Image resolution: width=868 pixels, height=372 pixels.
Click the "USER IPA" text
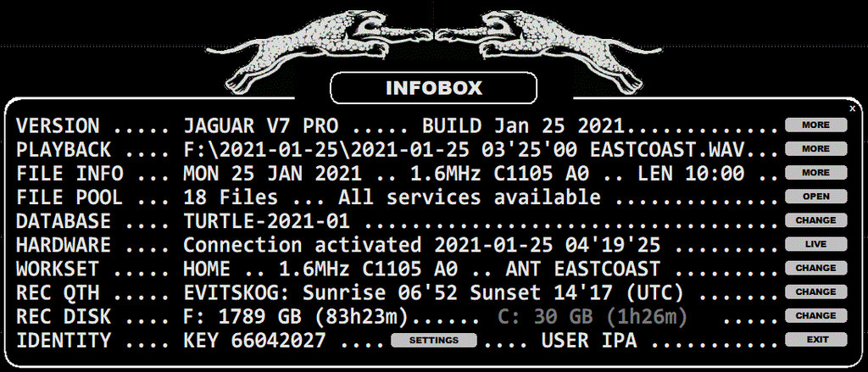(x=589, y=341)
